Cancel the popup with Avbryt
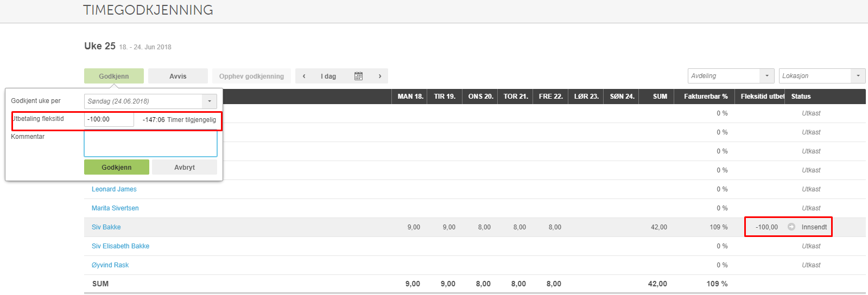The image size is (868, 295). pos(185,167)
